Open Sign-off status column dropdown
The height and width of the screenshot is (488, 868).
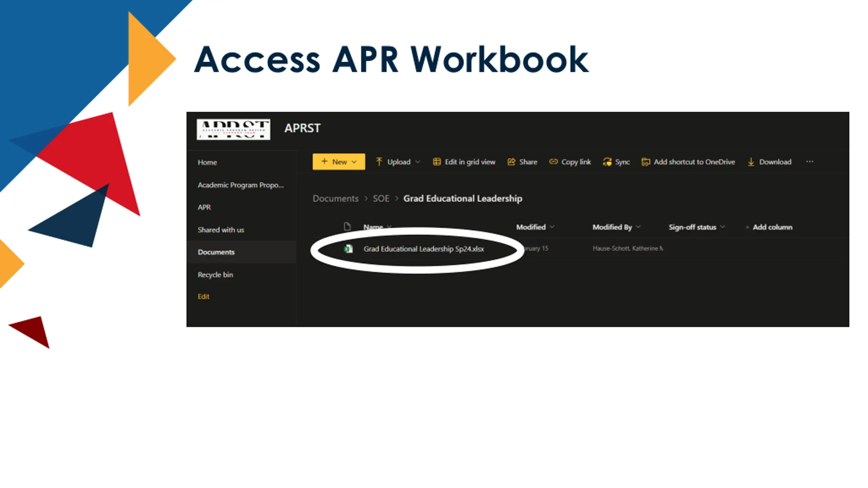723,227
